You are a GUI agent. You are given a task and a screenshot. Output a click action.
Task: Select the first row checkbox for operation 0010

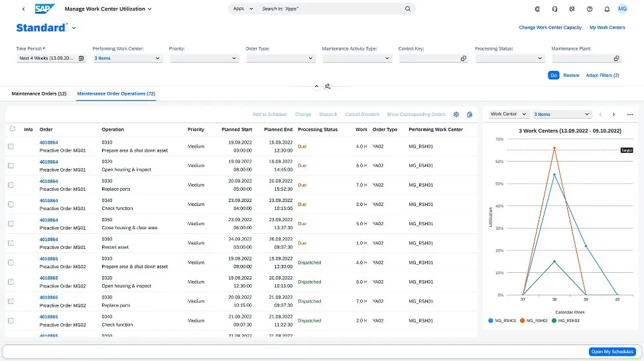(x=11, y=146)
